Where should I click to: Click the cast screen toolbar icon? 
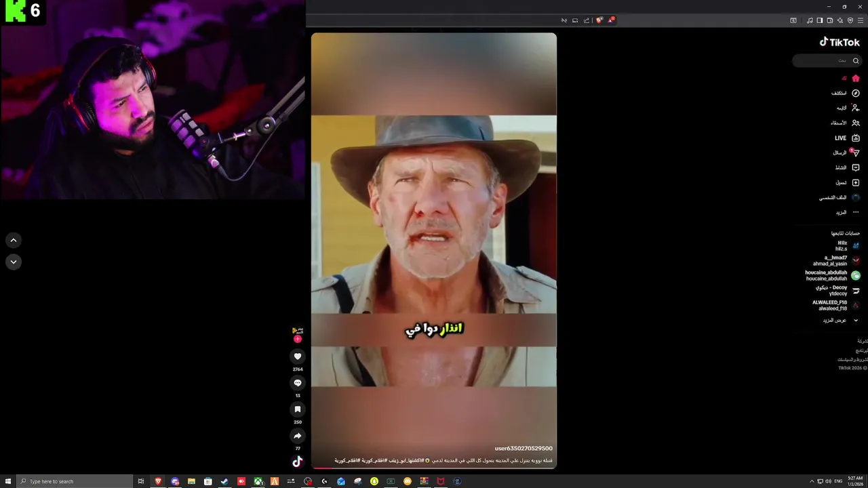tap(575, 20)
